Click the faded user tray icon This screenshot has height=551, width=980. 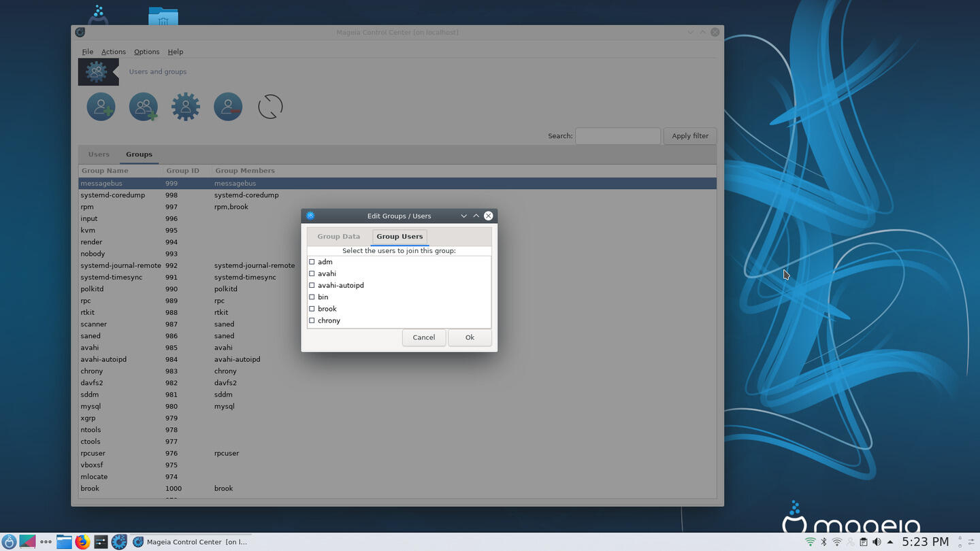[x=851, y=542]
